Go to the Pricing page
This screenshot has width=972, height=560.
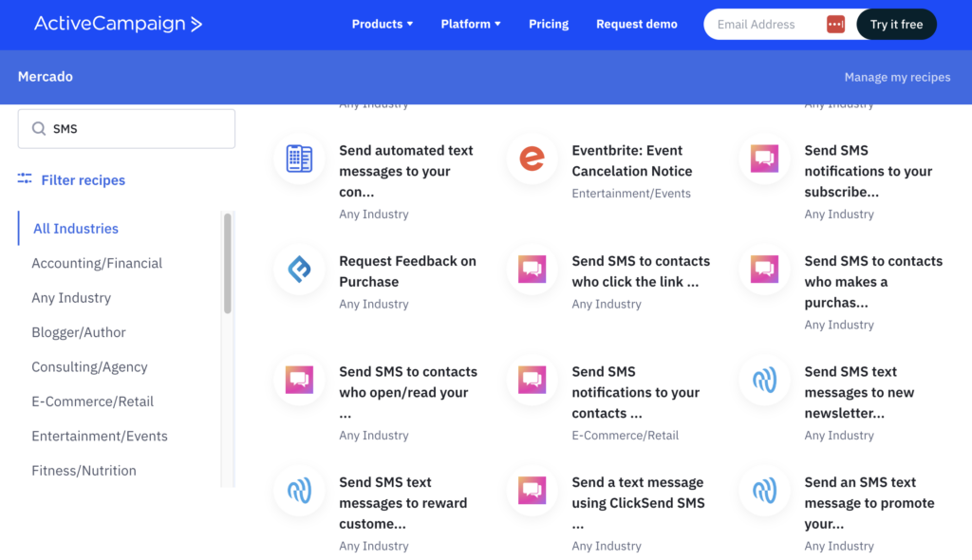point(549,24)
